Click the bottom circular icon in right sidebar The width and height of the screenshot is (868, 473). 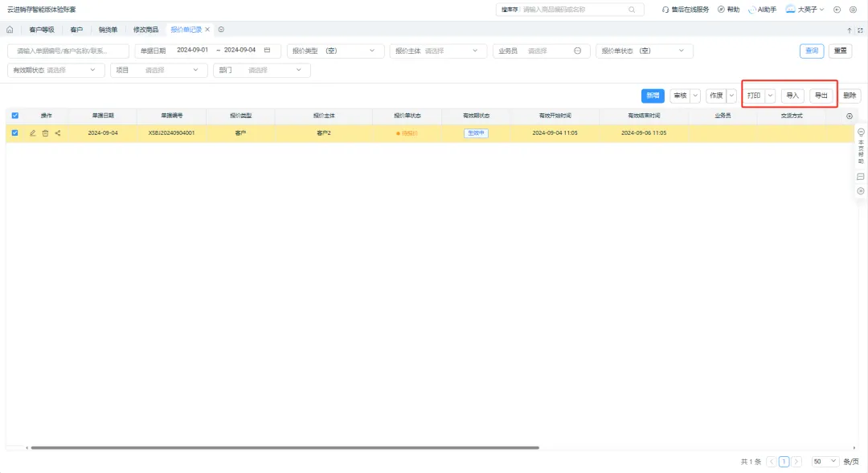point(861,191)
